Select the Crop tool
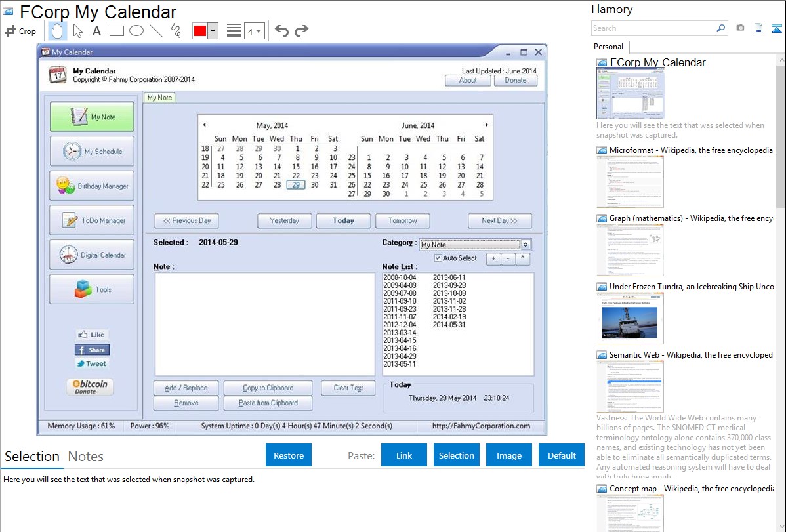786x532 pixels. pyautogui.click(x=20, y=31)
